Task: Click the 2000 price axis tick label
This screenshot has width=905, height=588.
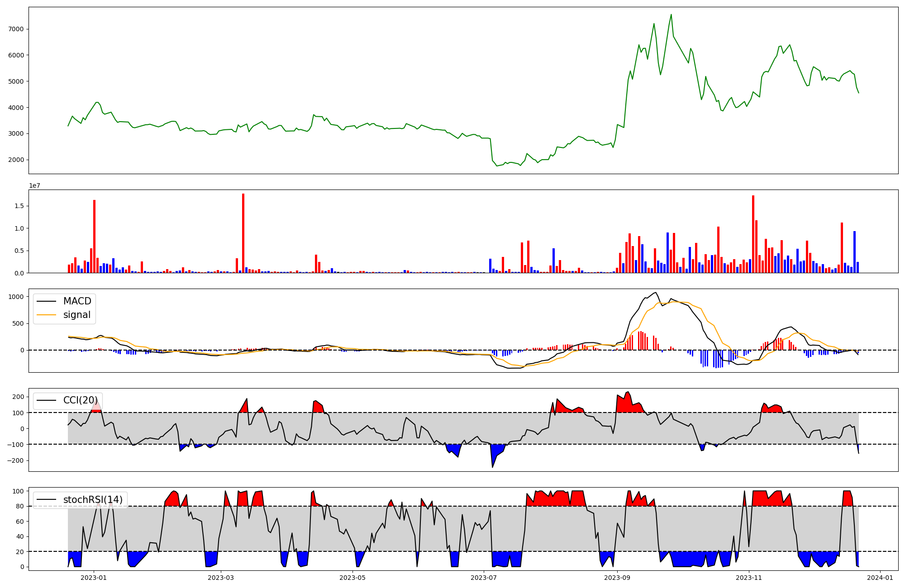Action: (17, 160)
